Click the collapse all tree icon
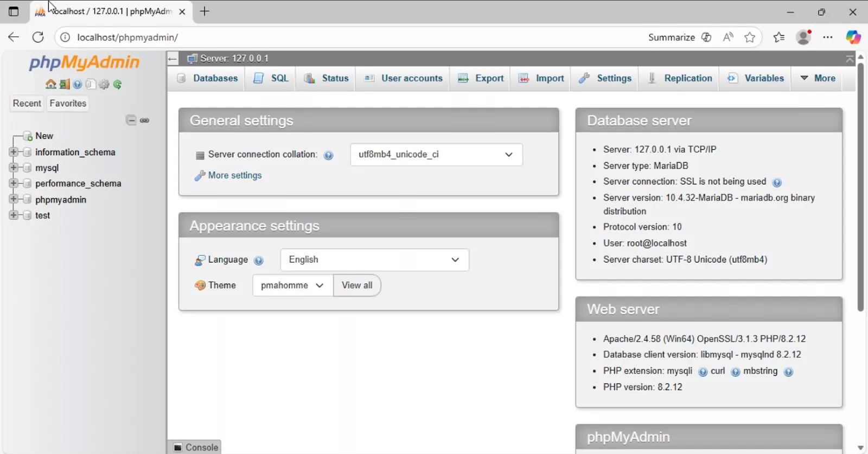The height and width of the screenshot is (454, 868). click(x=131, y=120)
